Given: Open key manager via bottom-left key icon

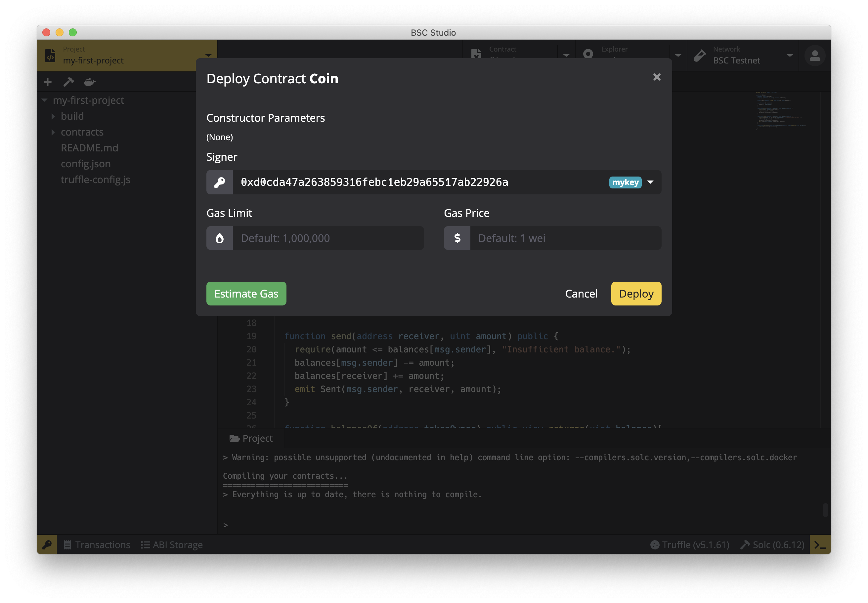Looking at the screenshot, I should (47, 544).
